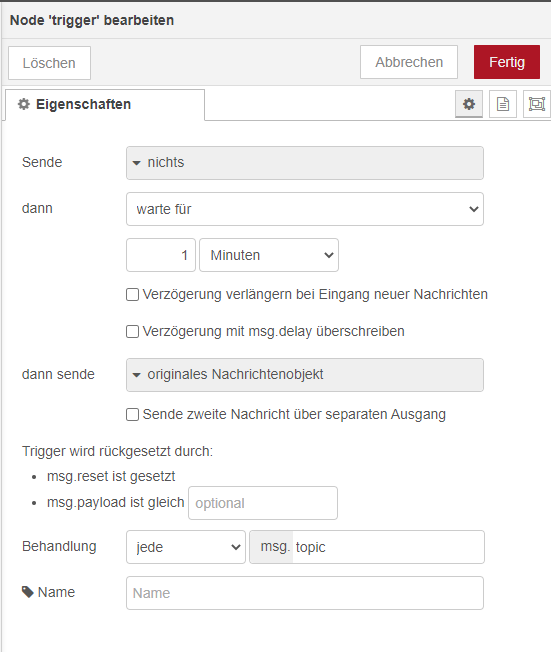Open the node properties gear icon
This screenshot has height=652, width=551.
click(x=469, y=104)
